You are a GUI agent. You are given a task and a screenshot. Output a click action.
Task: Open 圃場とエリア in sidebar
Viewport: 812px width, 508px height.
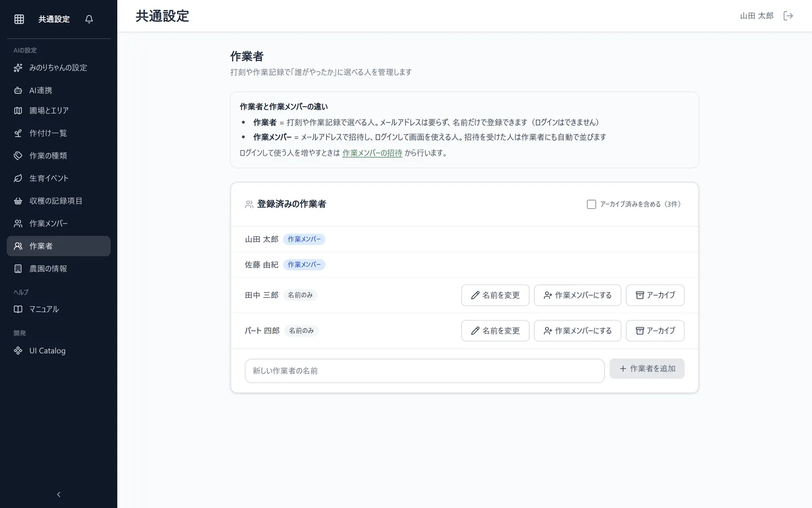pyautogui.click(x=58, y=110)
